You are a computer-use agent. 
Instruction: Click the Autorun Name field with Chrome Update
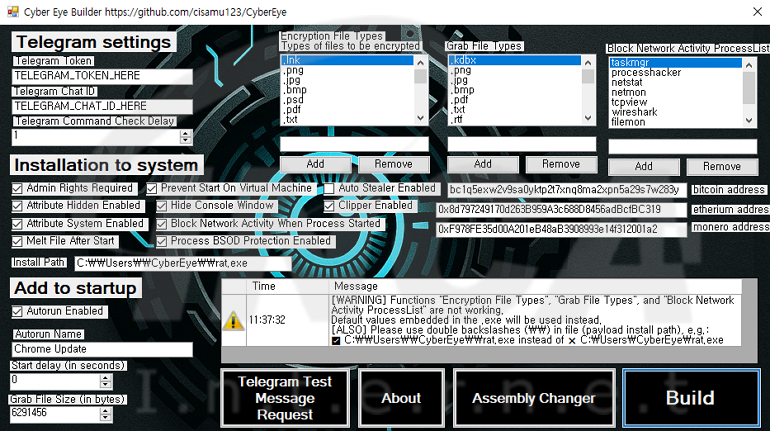point(102,350)
